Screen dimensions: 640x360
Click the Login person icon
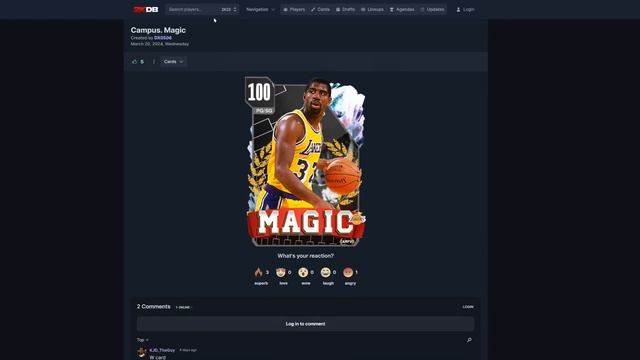[x=458, y=9]
